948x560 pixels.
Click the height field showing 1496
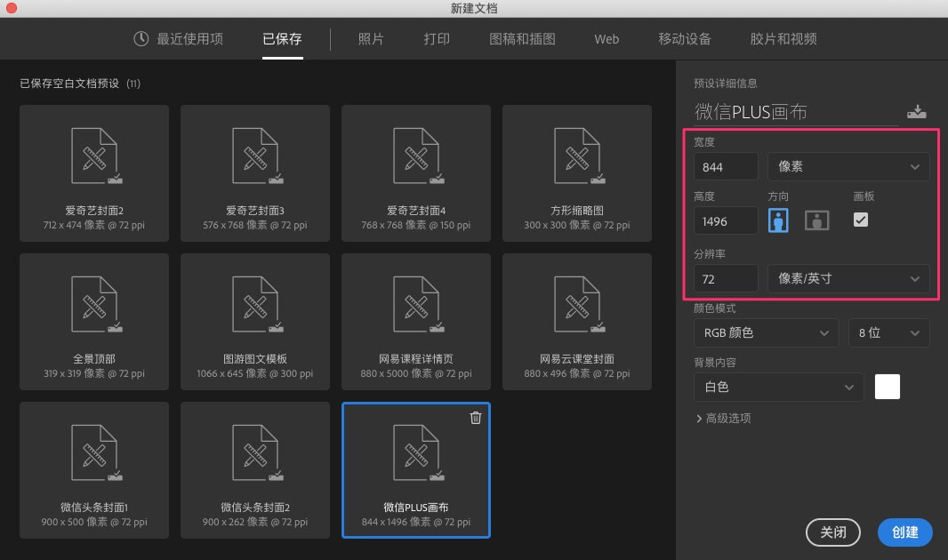(x=726, y=221)
